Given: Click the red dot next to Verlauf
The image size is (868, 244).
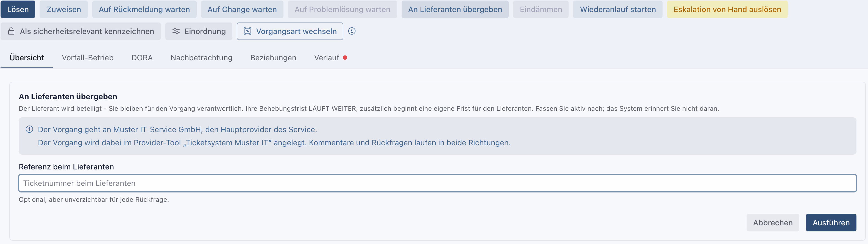Looking at the screenshot, I should [x=345, y=58].
